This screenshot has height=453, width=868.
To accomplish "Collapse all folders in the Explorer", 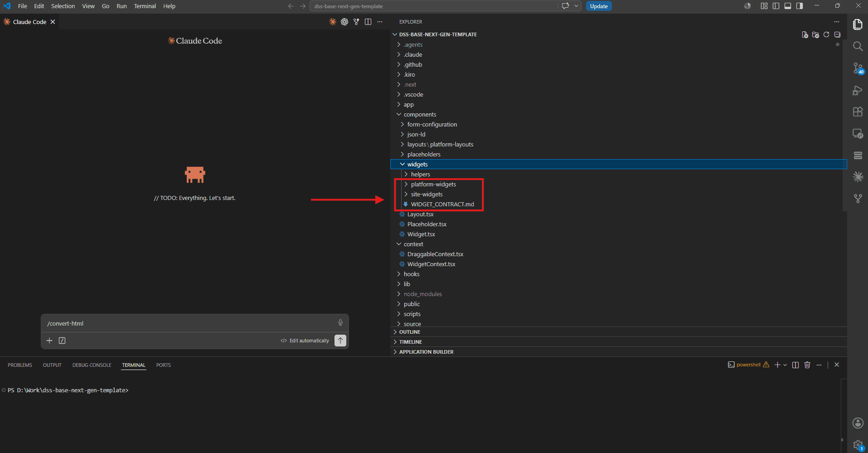I will pyautogui.click(x=837, y=34).
